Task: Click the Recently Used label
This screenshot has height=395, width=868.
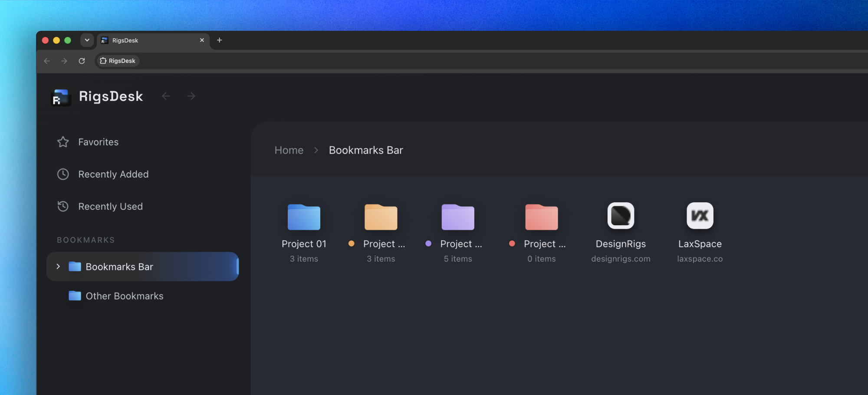Action: [x=110, y=206]
